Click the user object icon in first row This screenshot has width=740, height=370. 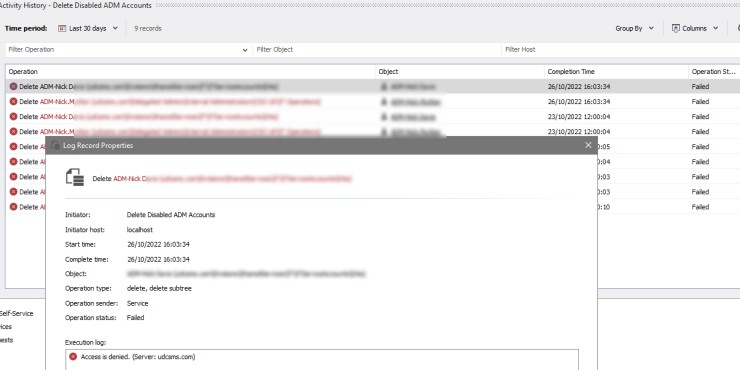tap(384, 87)
